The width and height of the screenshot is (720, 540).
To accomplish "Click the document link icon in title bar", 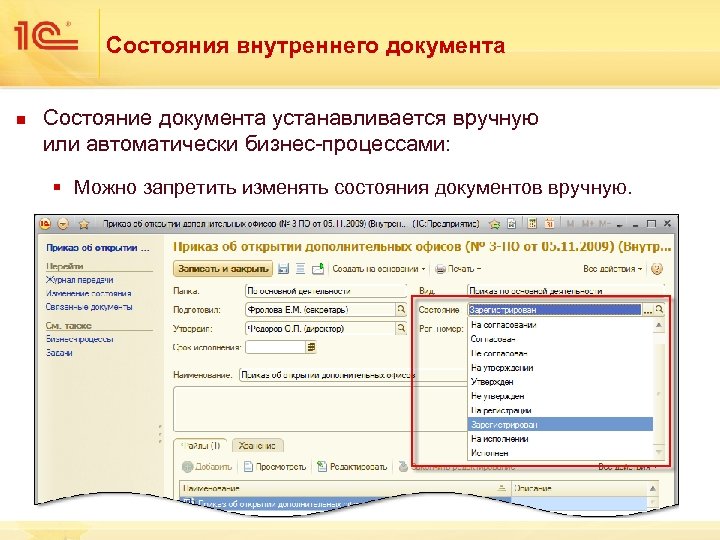I will pyautogui.click(x=512, y=224).
